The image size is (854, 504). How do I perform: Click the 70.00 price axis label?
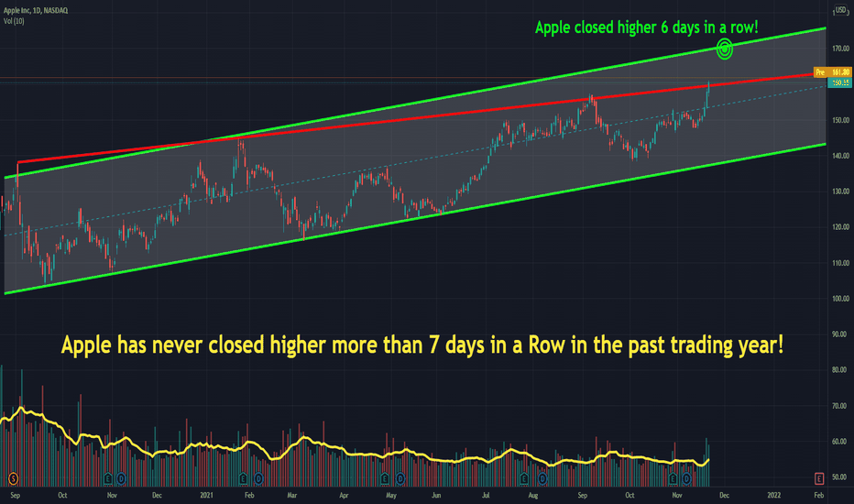[840, 405]
